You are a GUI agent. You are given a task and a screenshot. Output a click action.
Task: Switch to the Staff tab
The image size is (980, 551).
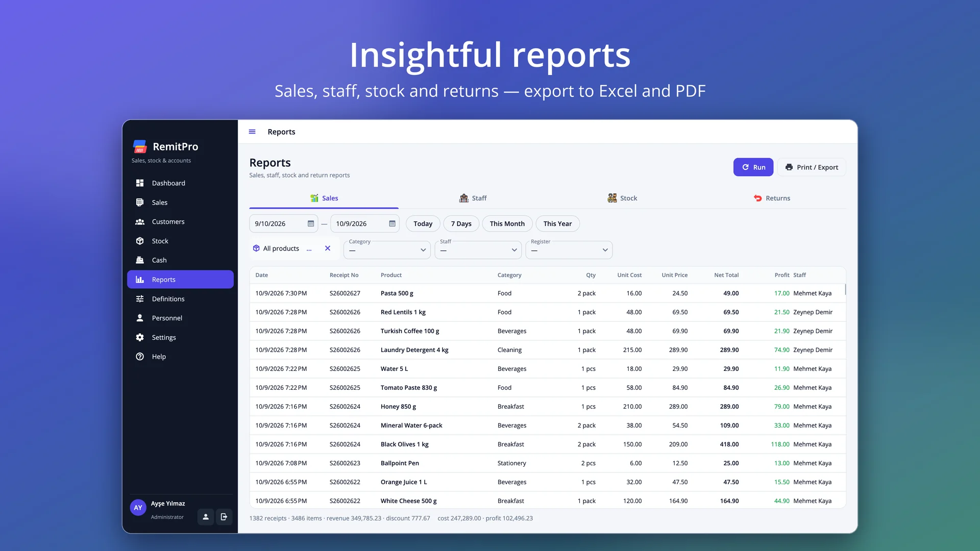pos(473,198)
